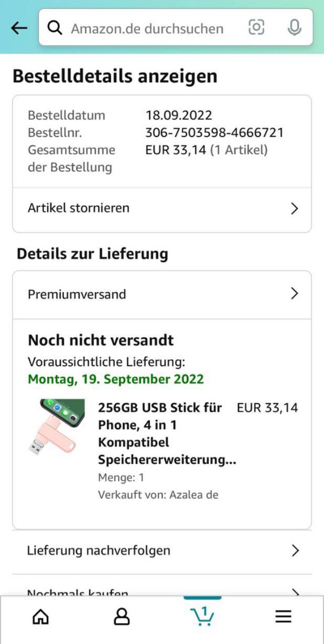Expand Premiumversand chevron

(295, 294)
